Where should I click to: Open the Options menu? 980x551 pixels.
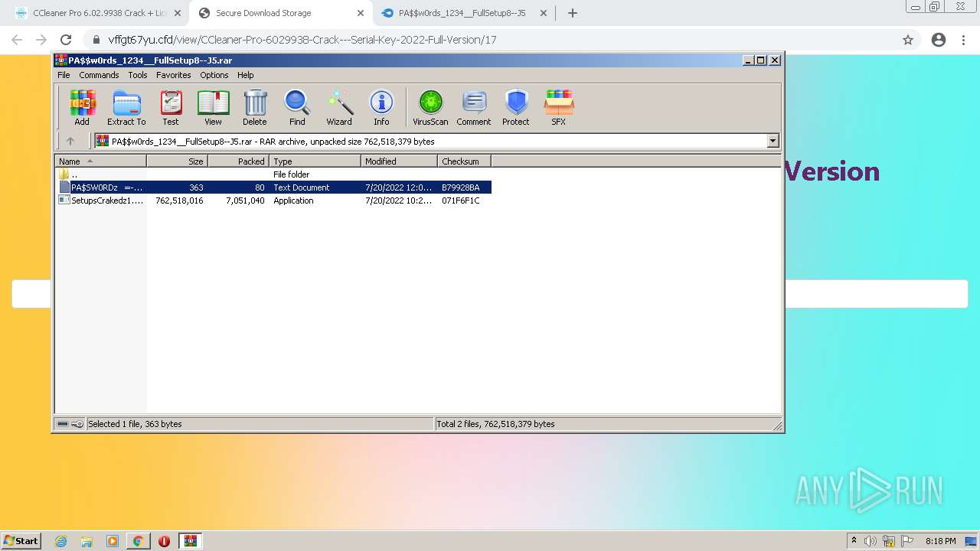214,75
